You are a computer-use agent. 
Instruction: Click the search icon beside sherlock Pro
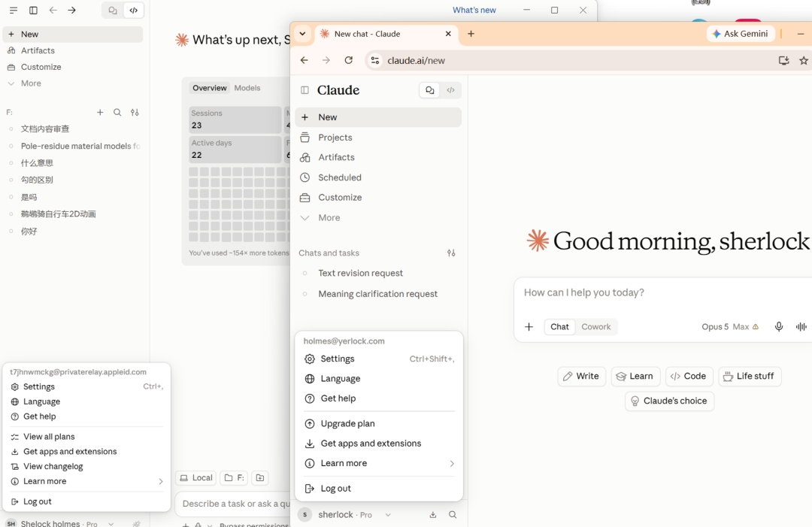(453, 514)
